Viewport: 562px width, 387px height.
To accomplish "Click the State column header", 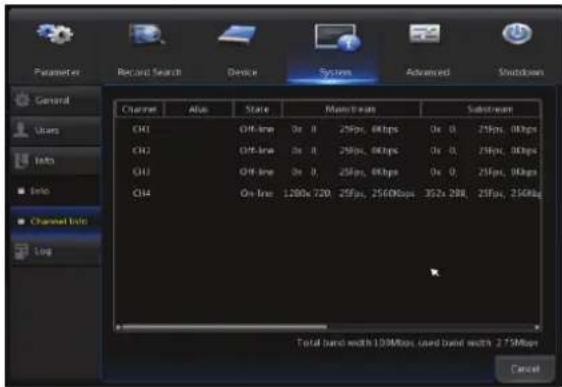I will (257, 109).
